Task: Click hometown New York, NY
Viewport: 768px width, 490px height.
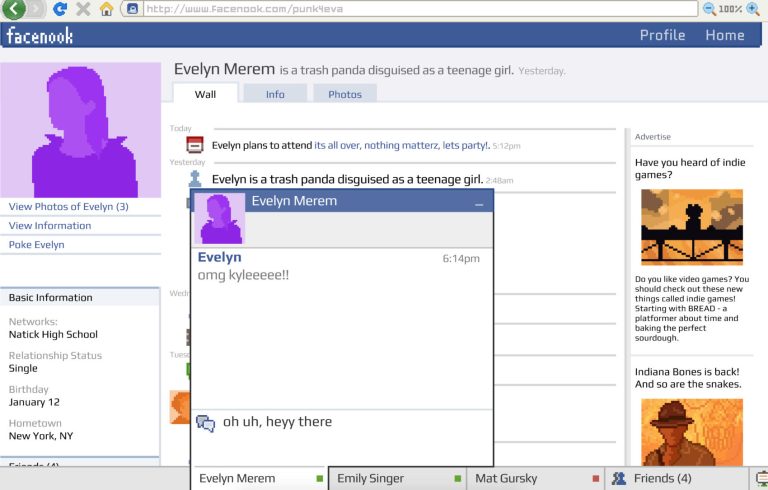Action: pyautogui.click(x=41, y=436)
